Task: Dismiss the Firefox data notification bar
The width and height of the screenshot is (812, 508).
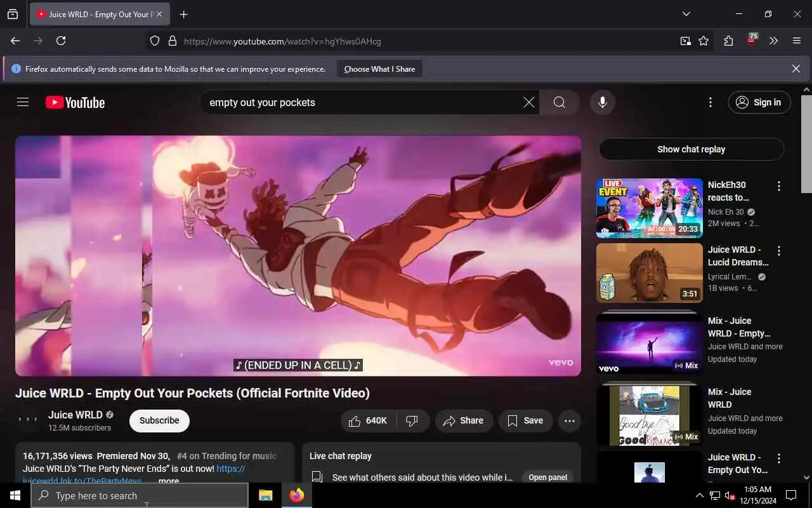Action: click(796, 69)
